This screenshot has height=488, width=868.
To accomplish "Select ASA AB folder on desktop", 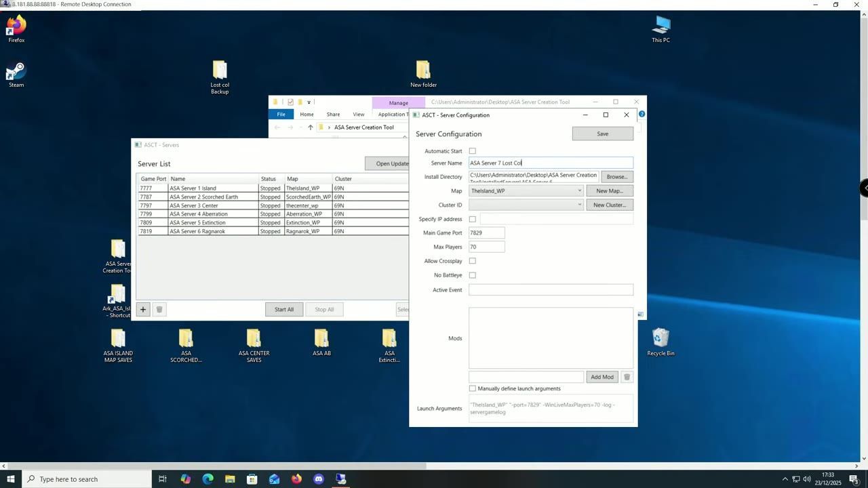I will click(x=321, y=342).
